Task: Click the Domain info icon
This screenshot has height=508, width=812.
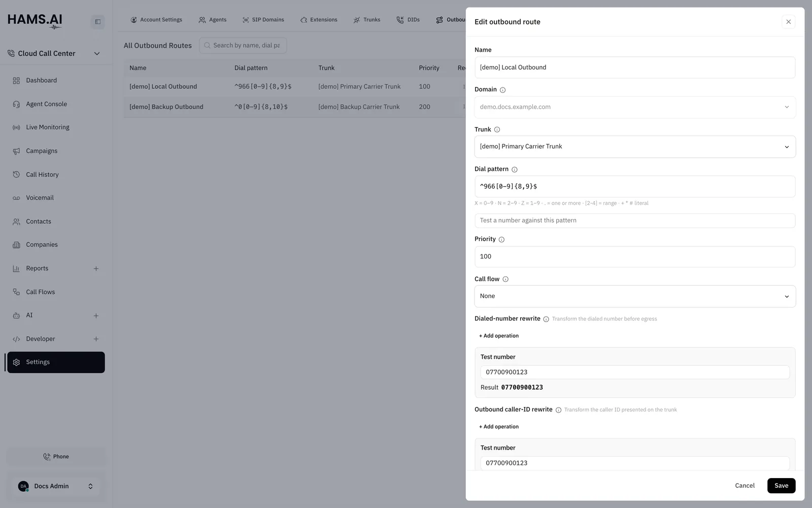Action: [502, 90]
